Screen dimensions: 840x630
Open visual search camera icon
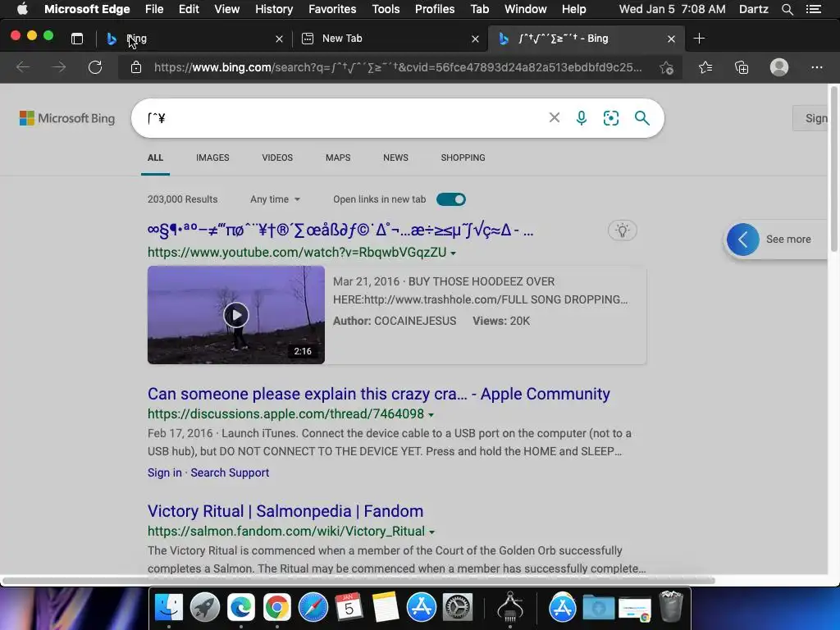(610, 118)
